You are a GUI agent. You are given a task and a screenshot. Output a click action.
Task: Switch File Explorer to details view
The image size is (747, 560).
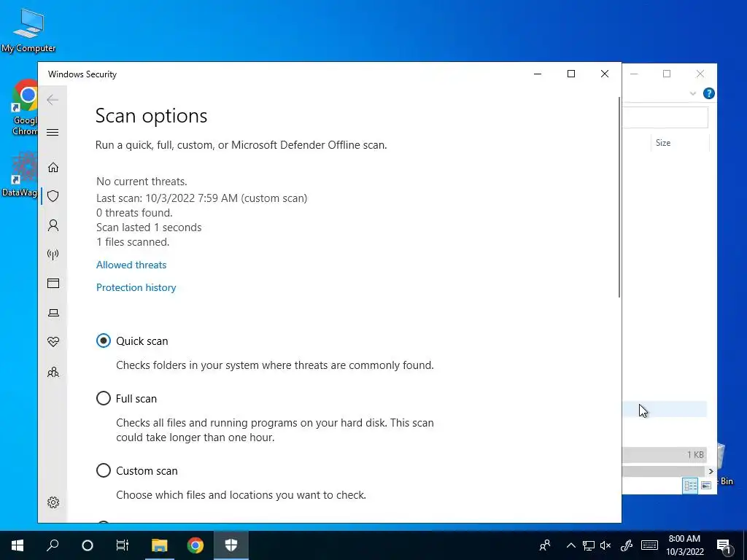coord(690,485)
